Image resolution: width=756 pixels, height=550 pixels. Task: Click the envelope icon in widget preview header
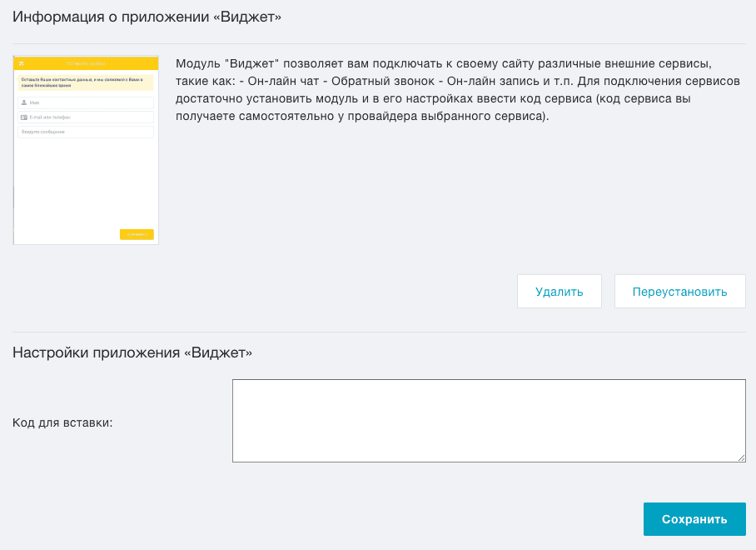coord(21,63)
